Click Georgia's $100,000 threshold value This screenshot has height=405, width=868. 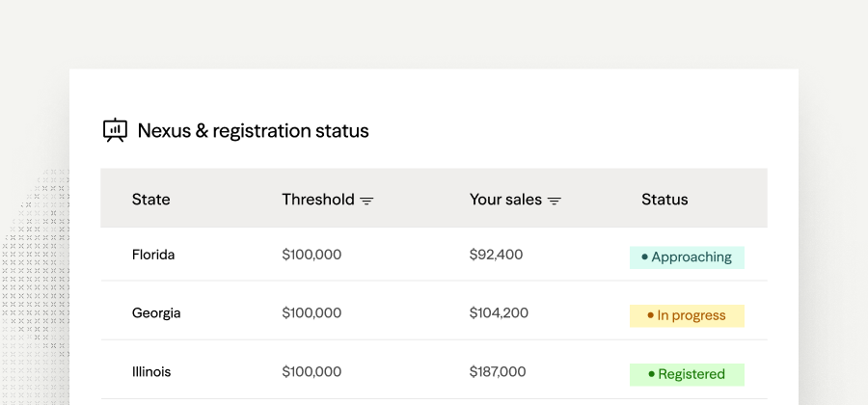[312, 313]
